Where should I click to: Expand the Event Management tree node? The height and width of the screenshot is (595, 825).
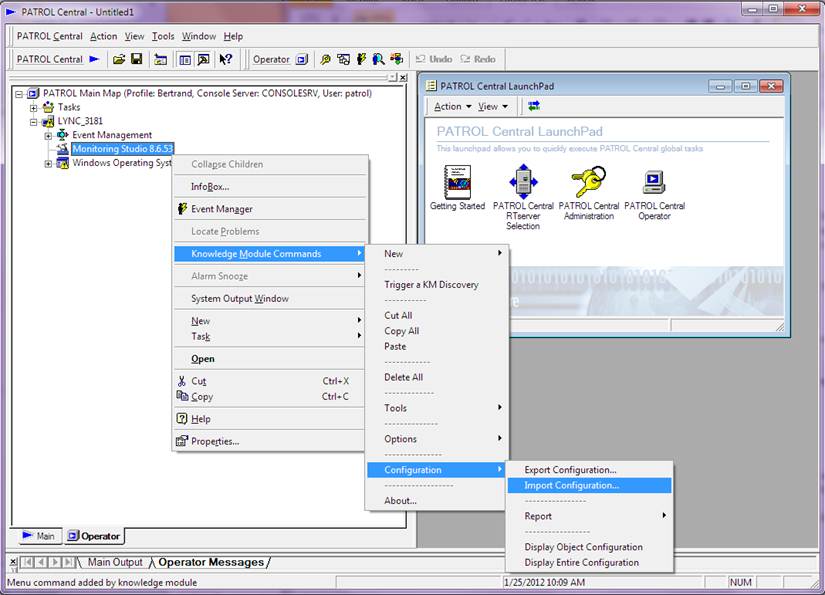(x=48, y=135)
